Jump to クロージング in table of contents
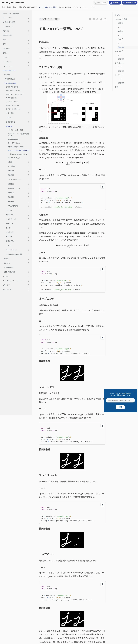This screenshot has height=644, width=138. [119, 51]
